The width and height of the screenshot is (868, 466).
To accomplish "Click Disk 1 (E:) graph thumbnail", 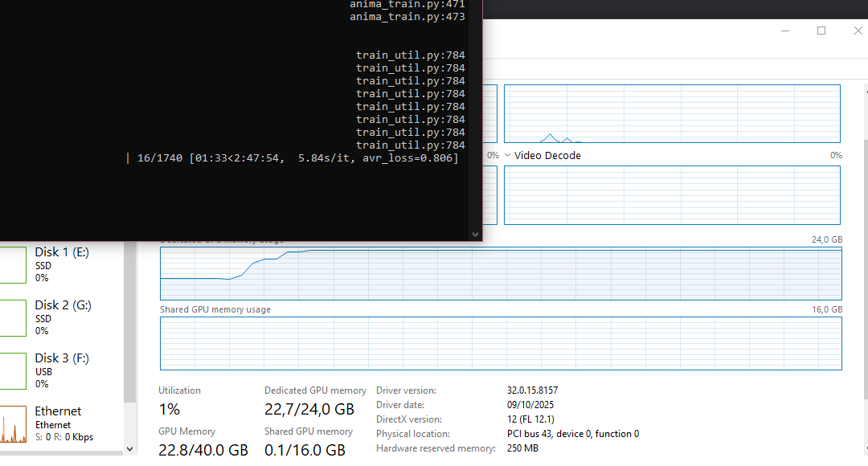I will coord(13,265).
